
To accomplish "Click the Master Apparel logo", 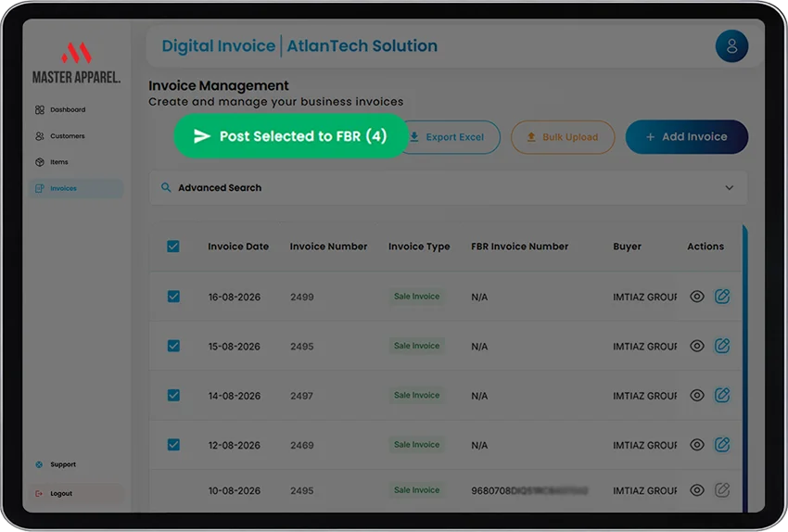I will point(76,63).
